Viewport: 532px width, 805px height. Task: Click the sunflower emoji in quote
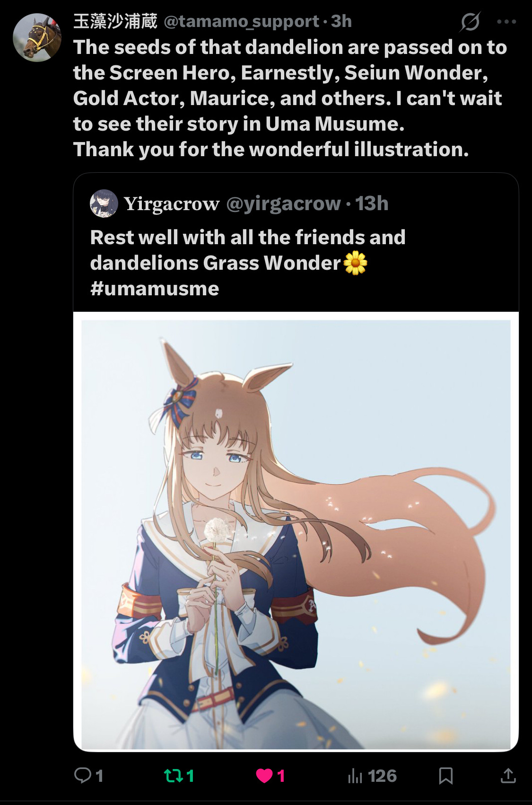coord(355,263)
